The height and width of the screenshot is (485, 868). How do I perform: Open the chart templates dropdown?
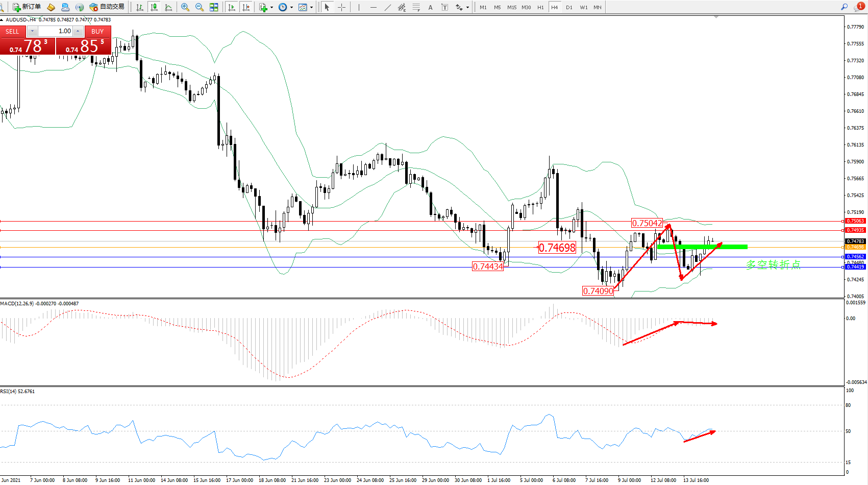(x=311, y=7)
